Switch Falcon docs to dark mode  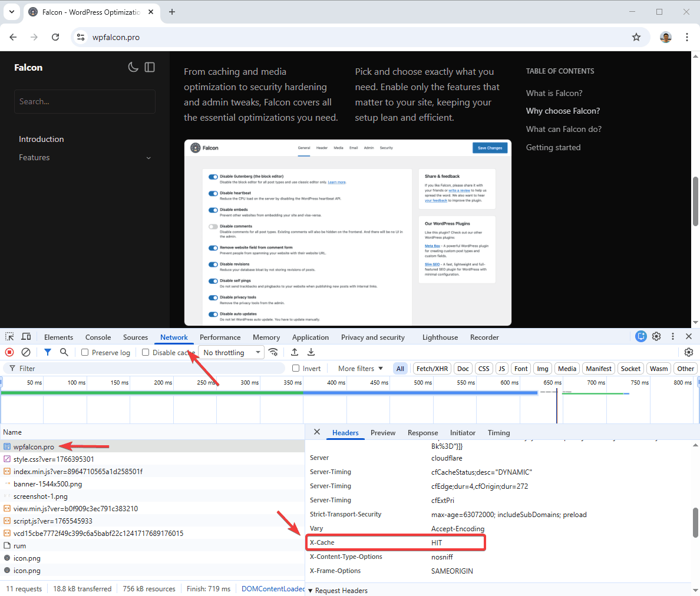click(133, 67)
